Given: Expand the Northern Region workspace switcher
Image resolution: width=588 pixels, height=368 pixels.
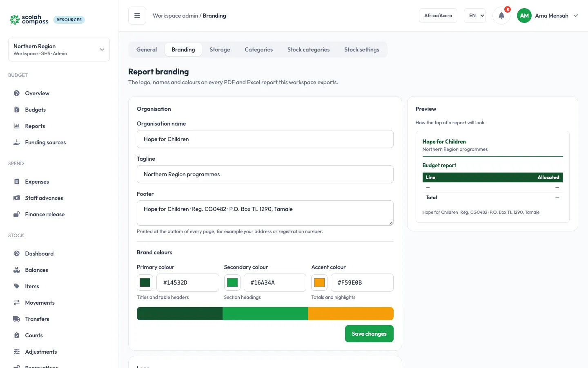Looking at the screenshot, I should click(59, 49).
